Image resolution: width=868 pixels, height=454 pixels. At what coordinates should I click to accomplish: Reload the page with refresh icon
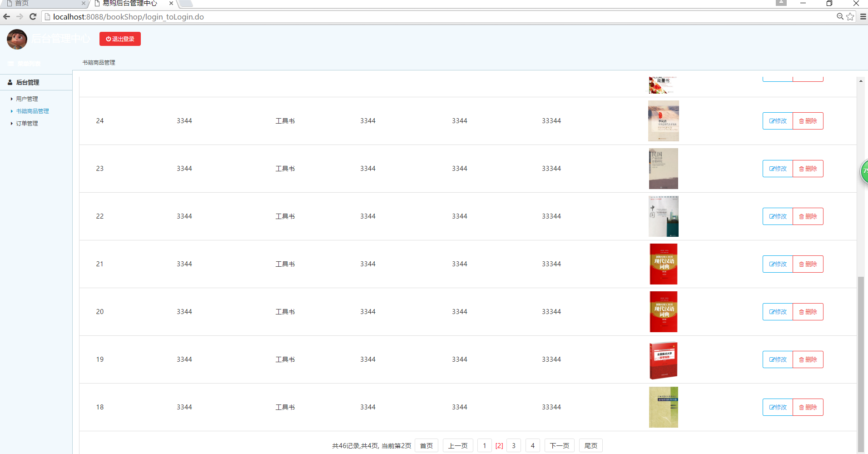(x=33, y=17)
